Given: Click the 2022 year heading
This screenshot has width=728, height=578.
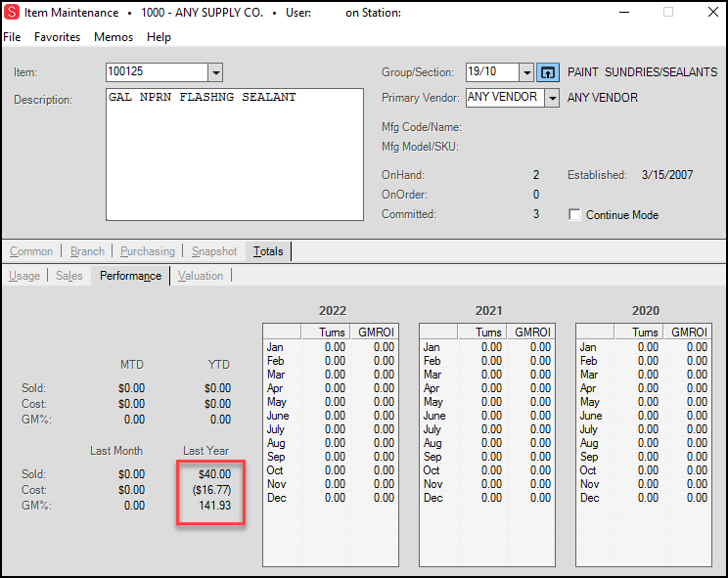Looking at the screenshot, I should coord(333,311).
